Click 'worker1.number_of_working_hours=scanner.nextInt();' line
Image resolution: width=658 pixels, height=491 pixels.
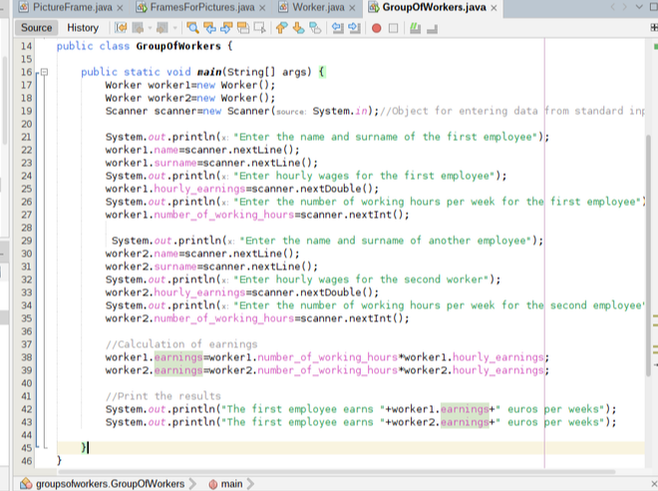[257, 215]
